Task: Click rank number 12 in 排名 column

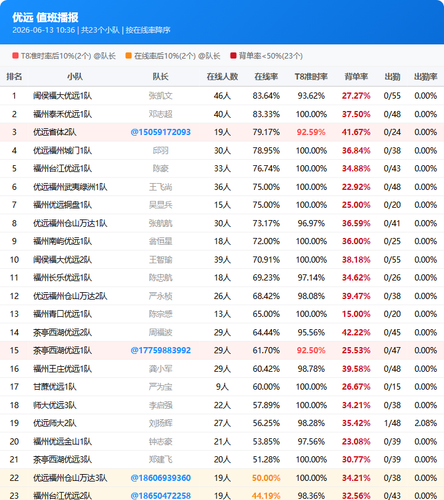Action: (x=14, y=296)
